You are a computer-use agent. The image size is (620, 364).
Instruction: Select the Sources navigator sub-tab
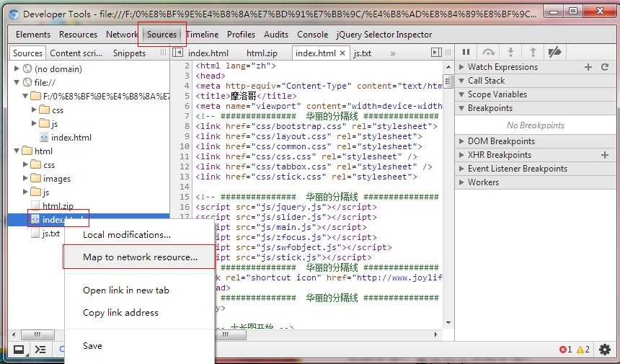(x=27, y=53)
